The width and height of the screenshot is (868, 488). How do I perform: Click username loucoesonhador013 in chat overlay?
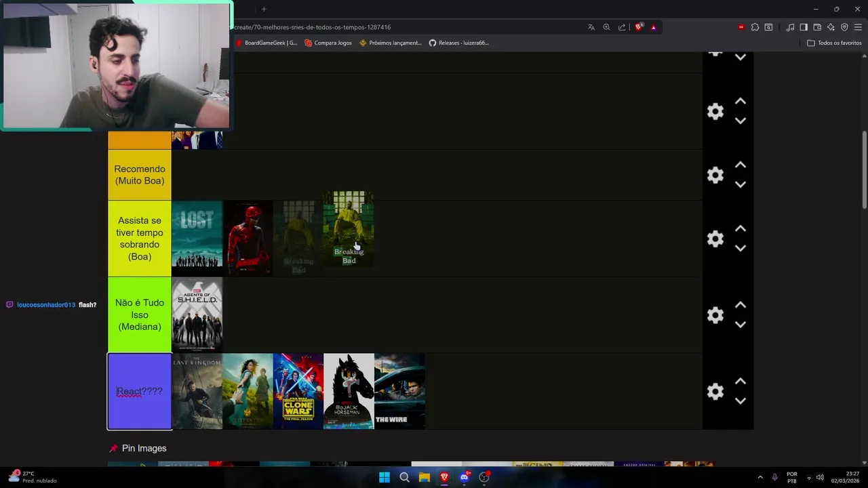[x=46, y=305]
